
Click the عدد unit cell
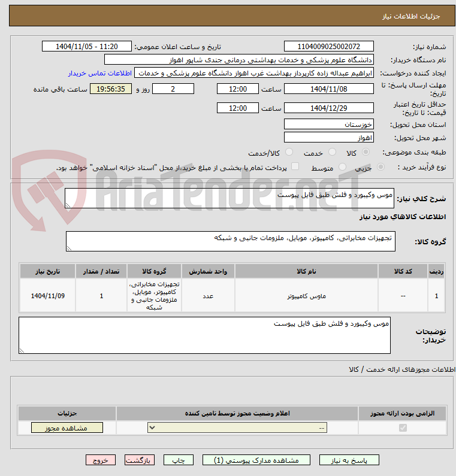(x=208, y=296)
